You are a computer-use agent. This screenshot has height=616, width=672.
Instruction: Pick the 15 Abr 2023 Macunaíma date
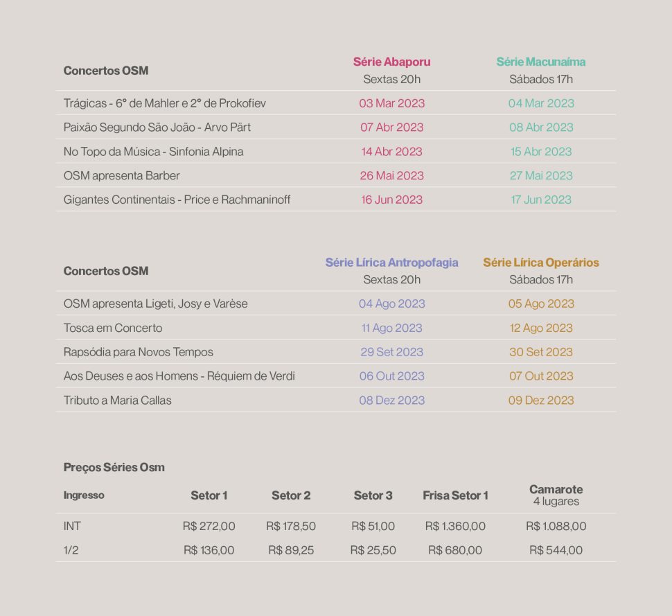541,151
